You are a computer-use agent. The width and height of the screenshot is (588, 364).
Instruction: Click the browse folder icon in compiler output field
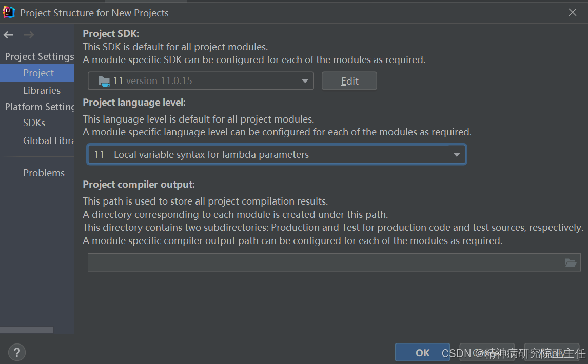(x=571, y=262)
